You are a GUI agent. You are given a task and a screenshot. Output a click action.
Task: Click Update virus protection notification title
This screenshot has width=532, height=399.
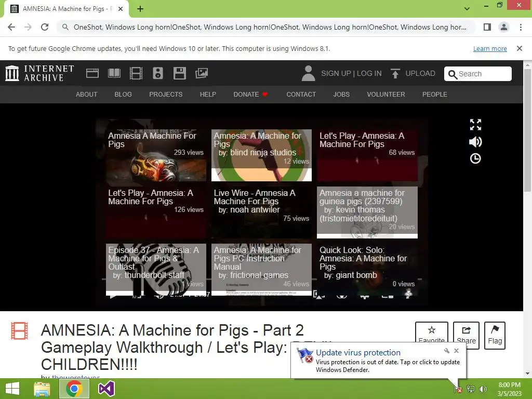358,353
